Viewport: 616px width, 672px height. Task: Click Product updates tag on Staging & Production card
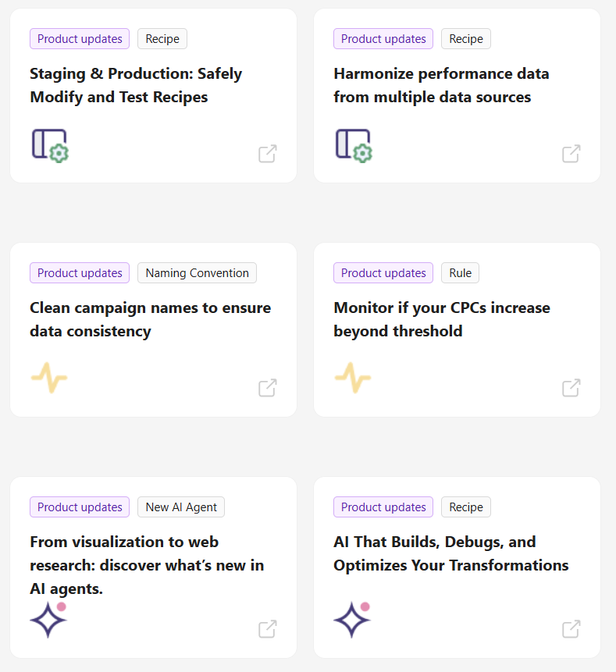80,39
